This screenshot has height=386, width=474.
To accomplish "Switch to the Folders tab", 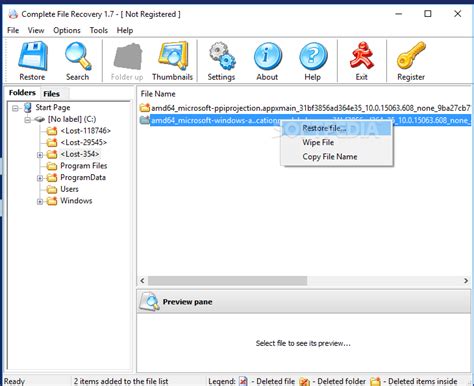I will [22, 93].
